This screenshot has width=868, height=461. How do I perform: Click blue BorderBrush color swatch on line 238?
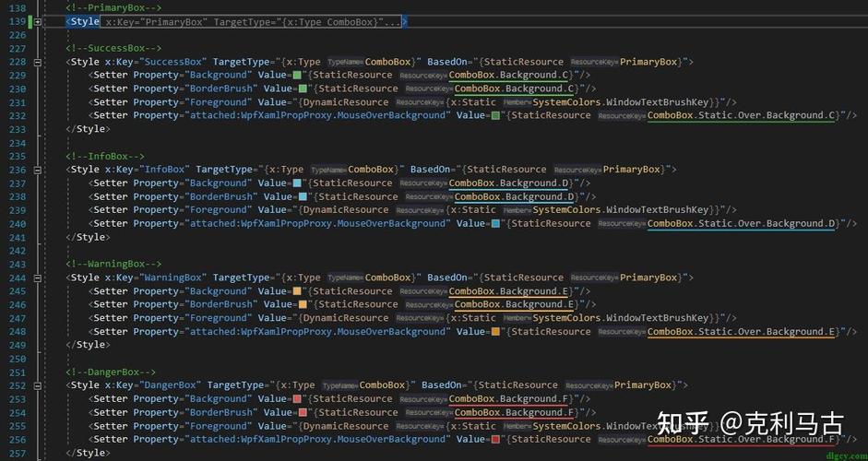pos(303,196)
